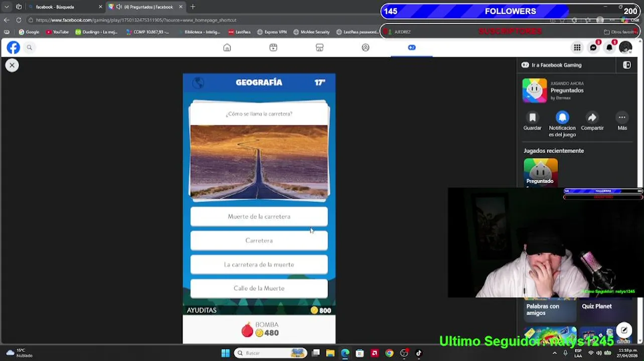Go back in browser history

6,20
